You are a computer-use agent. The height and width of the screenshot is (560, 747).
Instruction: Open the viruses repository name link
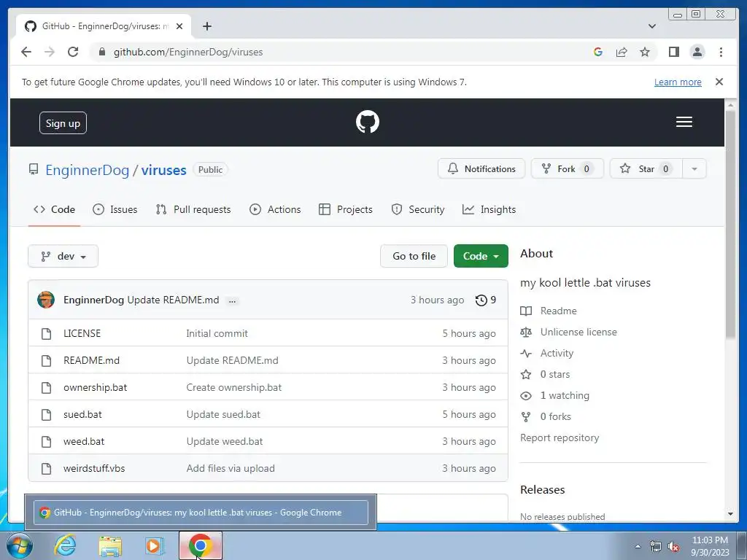[x=163, y=170]
